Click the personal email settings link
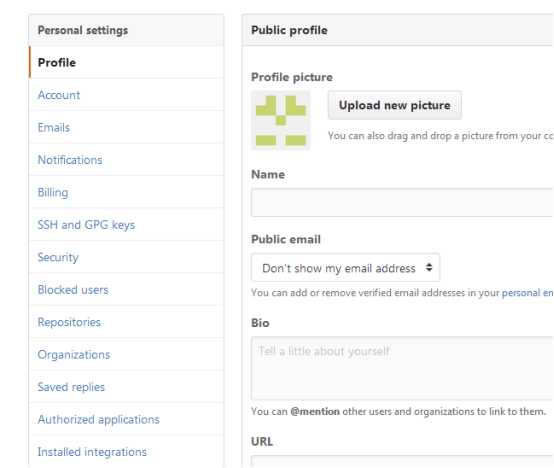Viewport: 554px width, 468px height. pos(528,293)
